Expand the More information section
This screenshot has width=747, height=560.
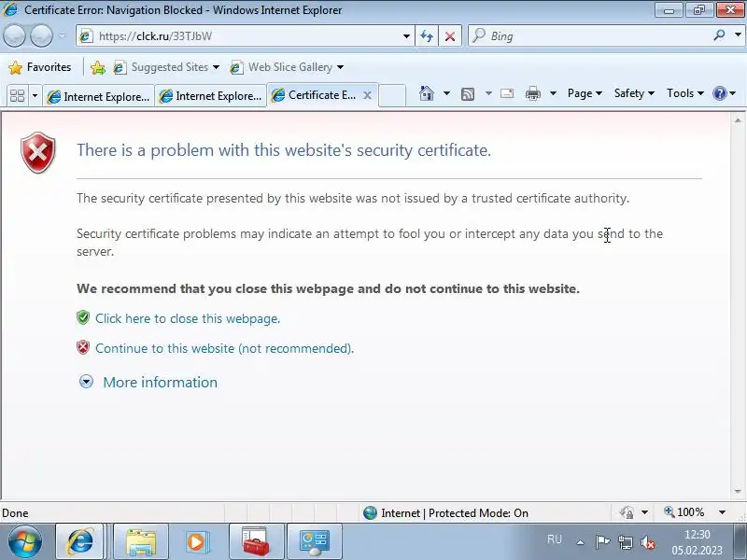[x=148, y=382]
